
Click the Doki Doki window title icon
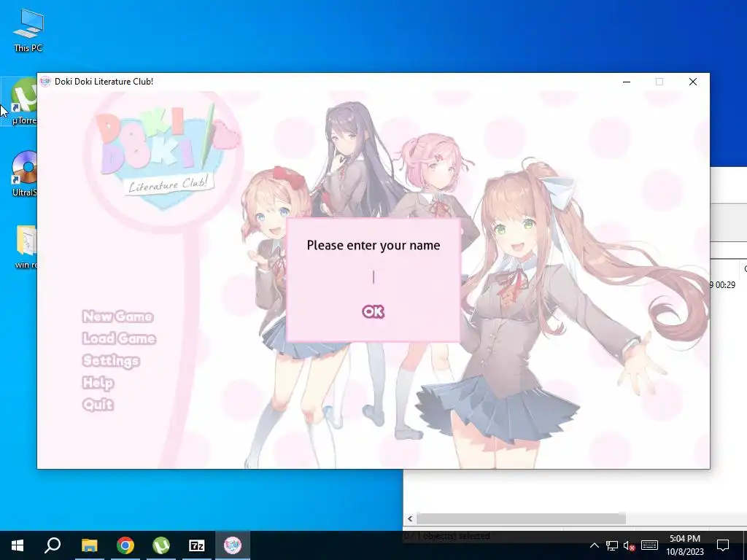[x=45, y=82]
